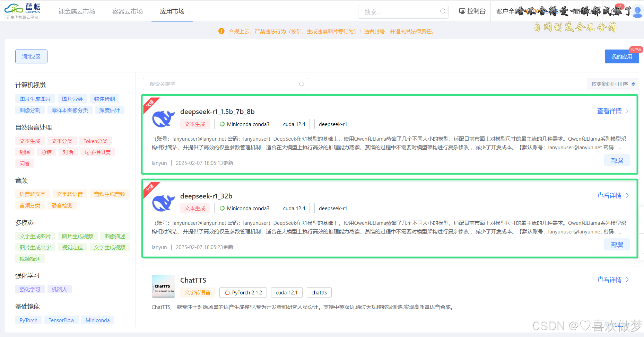This screenshot has width=644, height=337.
Task: Switch to 裸金属云市场 tab
Action: point(77,11)
